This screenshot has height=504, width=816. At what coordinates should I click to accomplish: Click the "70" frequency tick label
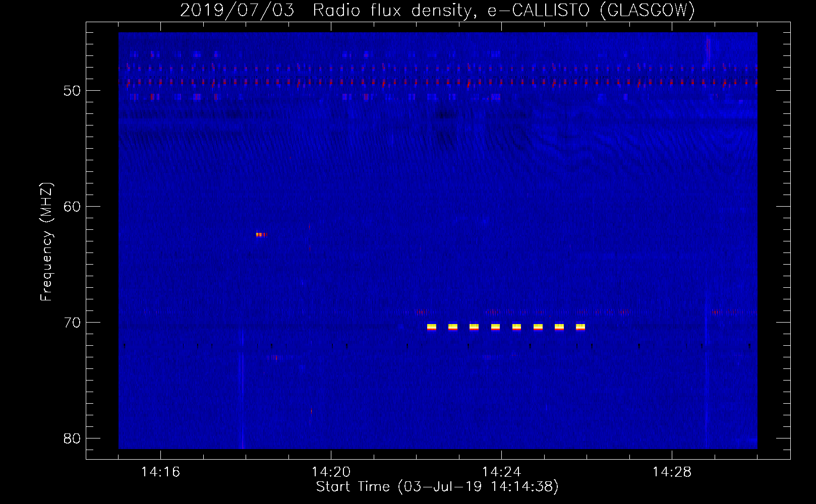(x=72, y=323)
